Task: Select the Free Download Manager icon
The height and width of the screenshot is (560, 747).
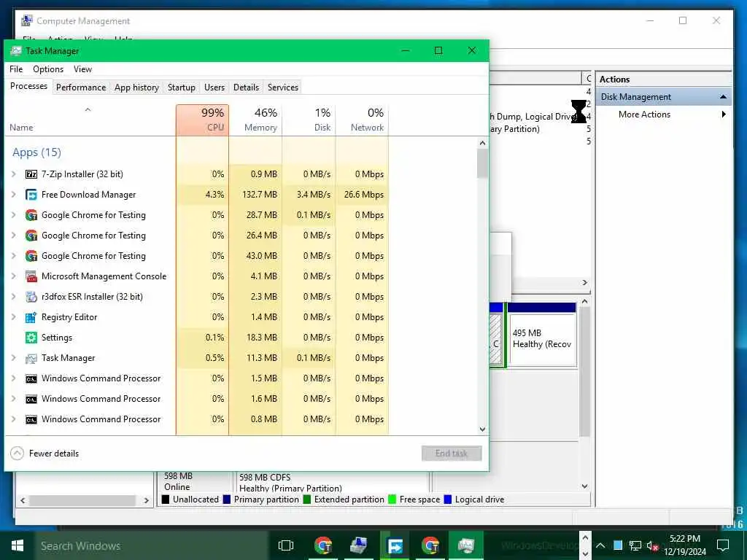Action: pyautogui.click(x=31, y=195)
